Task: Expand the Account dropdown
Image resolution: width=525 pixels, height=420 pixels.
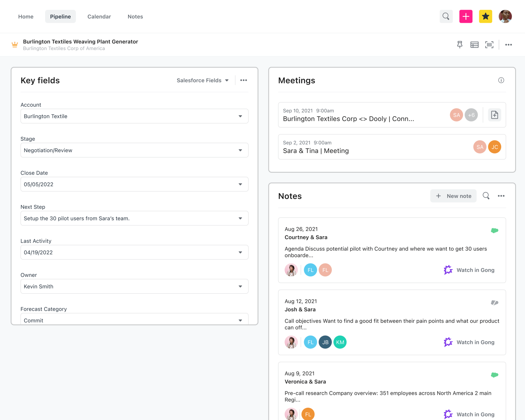Action: [x=134, y=116]
